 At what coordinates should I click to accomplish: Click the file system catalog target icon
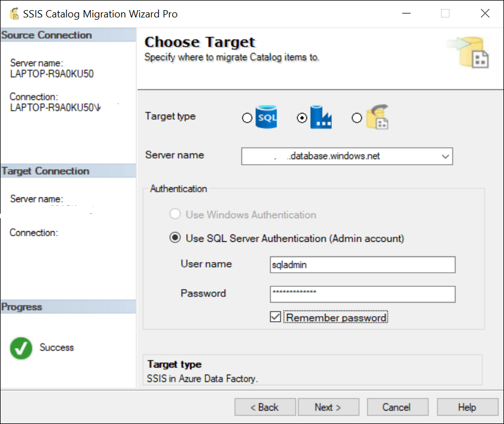[377, 117]
